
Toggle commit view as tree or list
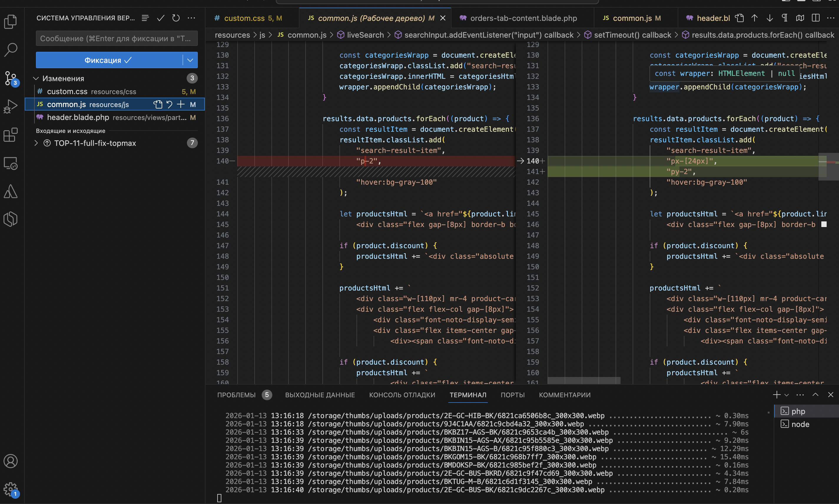(x=145, y=18)
